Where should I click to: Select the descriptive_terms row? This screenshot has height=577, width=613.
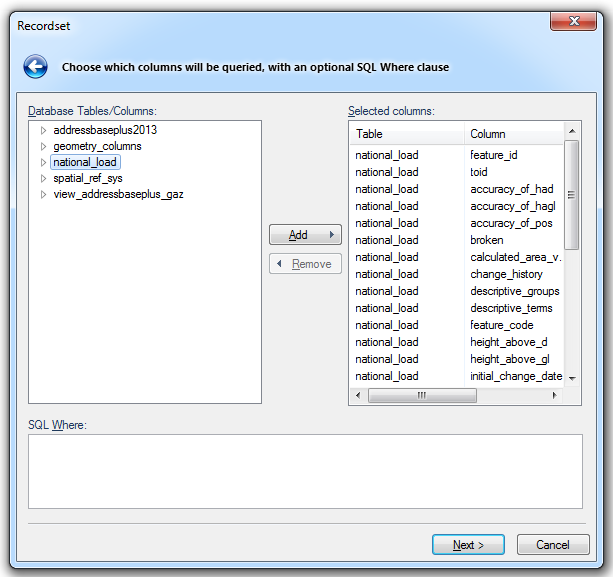point(457,308)
